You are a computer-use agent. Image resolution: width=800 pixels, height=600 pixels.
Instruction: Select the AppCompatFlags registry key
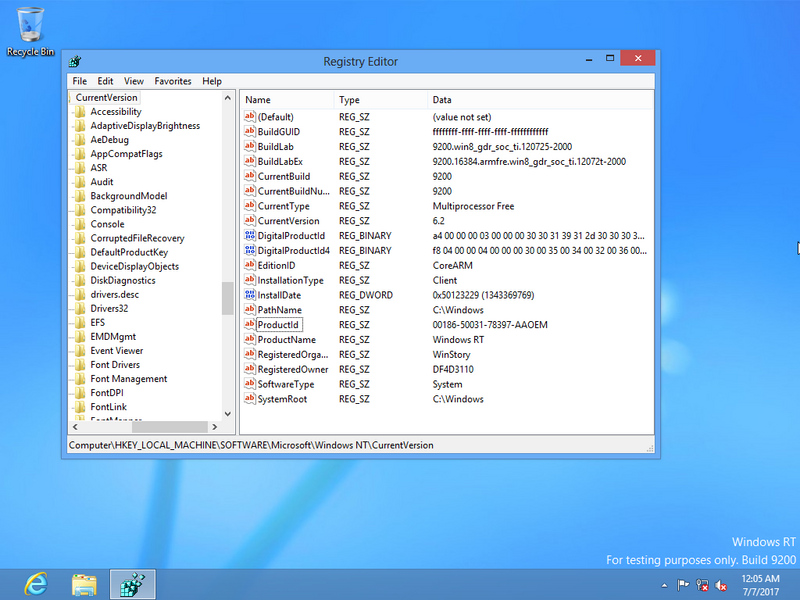[126, 154]
